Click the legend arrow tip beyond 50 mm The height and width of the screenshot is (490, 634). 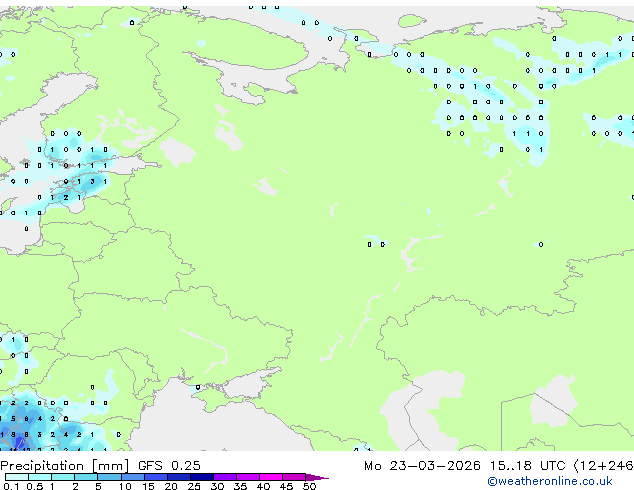point(317,477)
